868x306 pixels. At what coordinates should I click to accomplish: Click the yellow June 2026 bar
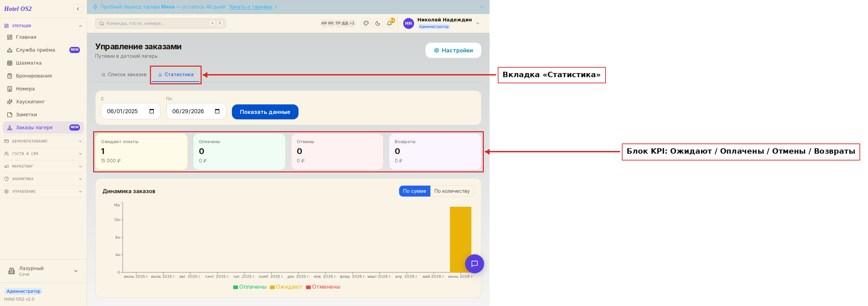[x=461, y=239]
